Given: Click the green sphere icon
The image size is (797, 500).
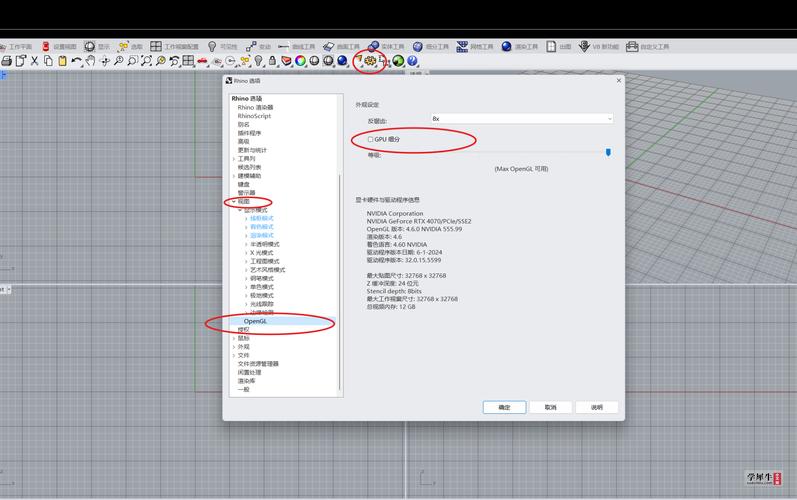Looking at the screenshot, I should tap(398, 61).
